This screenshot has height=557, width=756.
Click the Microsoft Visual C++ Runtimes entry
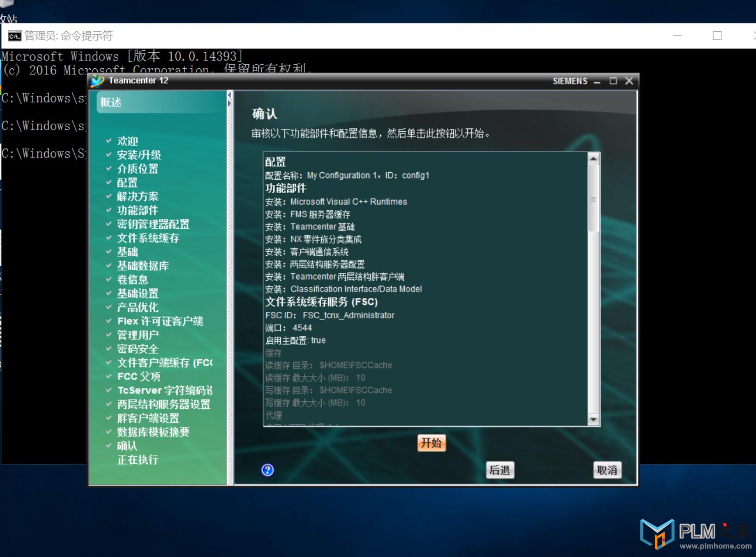click(x=336, y=202)
